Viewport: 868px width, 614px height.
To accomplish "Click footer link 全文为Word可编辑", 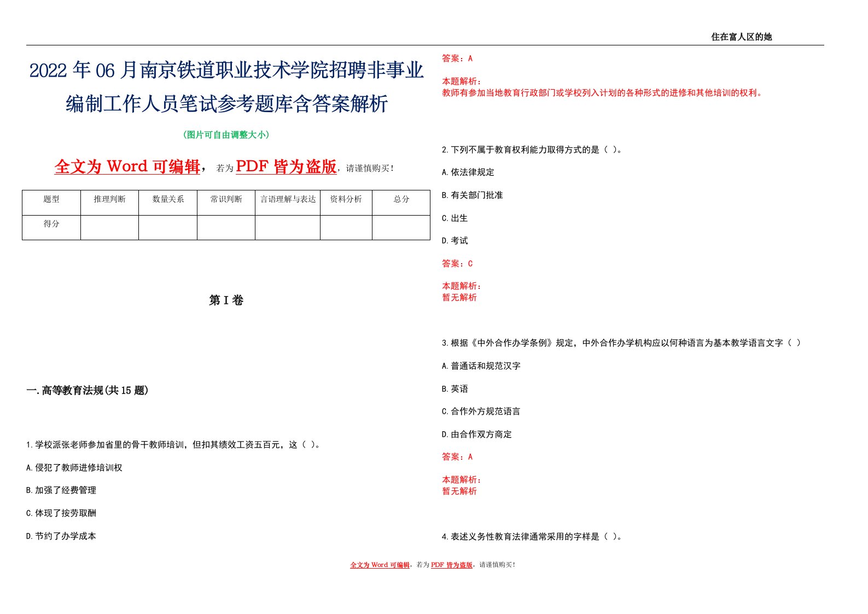I will [380, 565].
